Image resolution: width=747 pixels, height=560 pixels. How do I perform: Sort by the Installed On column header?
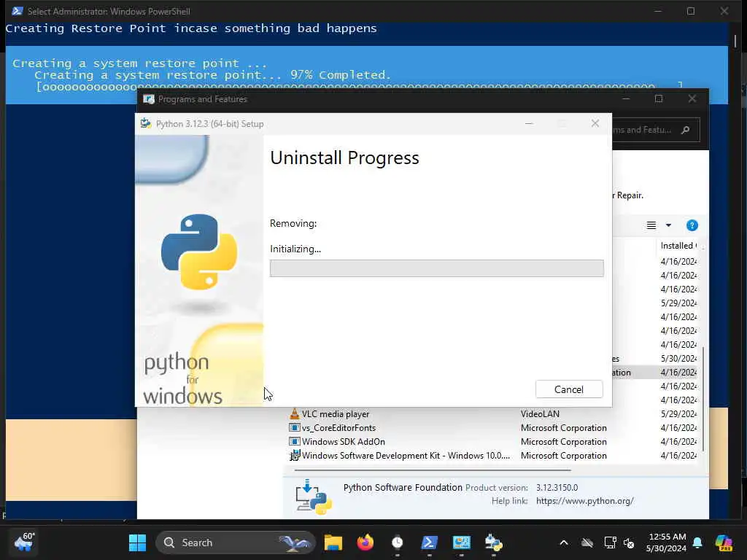678,246
